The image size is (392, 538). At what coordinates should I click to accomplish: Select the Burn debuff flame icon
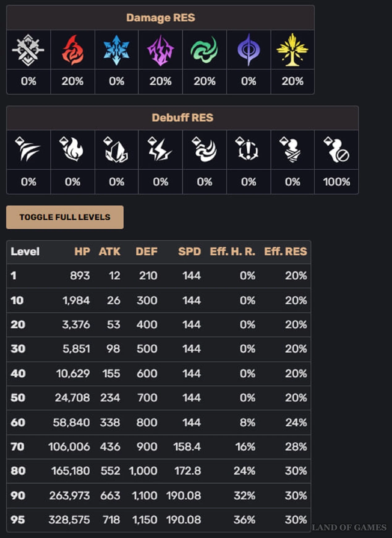72,149
